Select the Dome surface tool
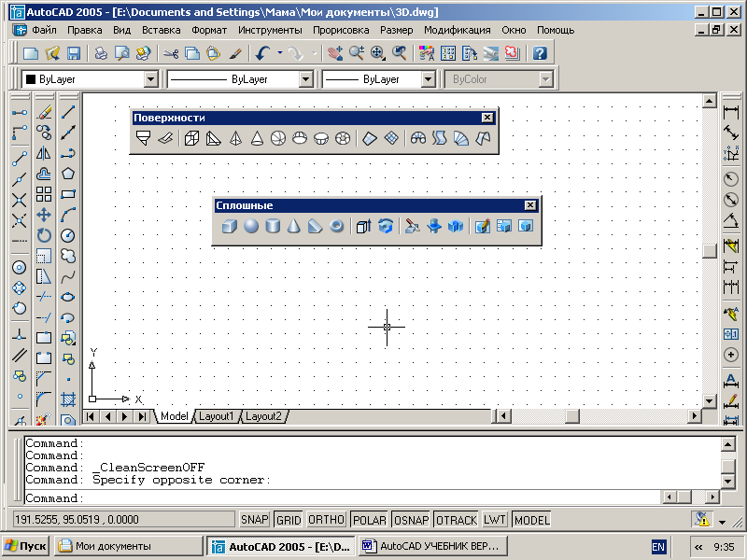The height and width of the screenshot is (560, 747). [300, 138]
